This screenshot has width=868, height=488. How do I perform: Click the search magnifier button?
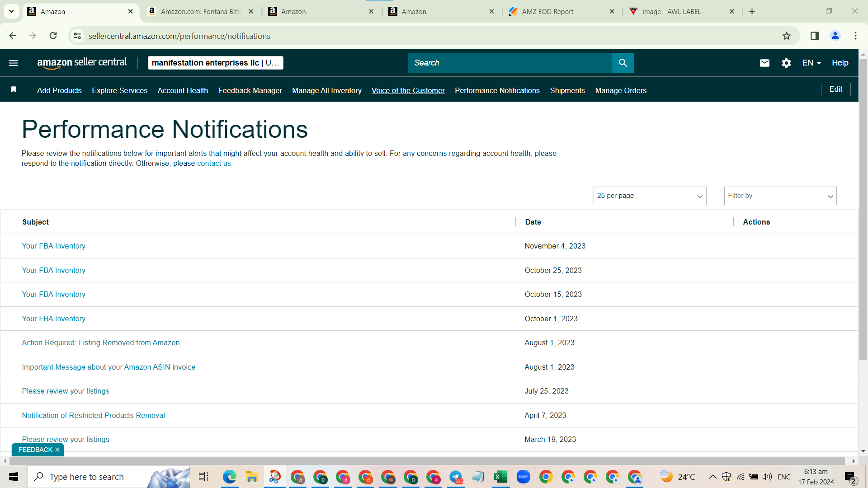[x=623, y=63]
